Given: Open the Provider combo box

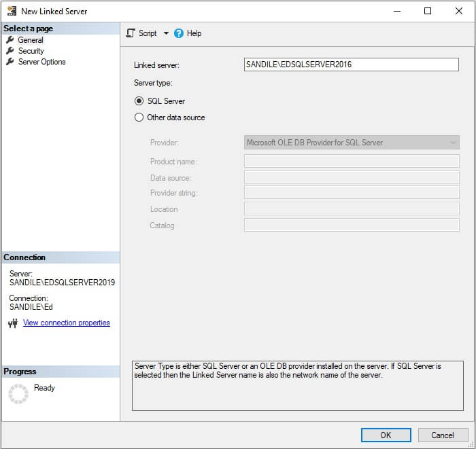Looking at the screenshot, I should pos(352,143).
